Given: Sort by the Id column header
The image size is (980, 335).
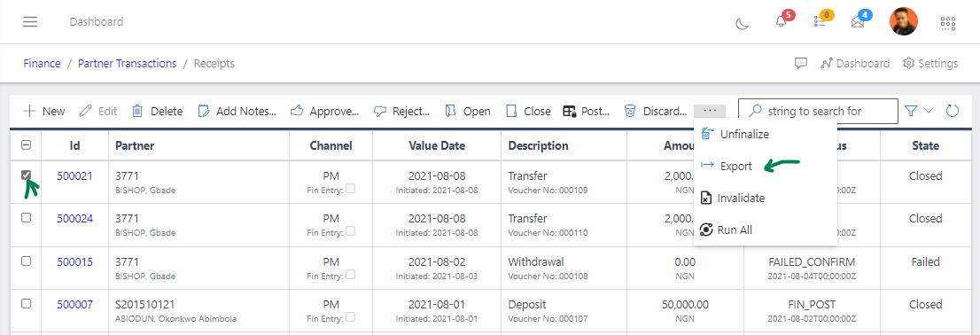Looking at the screenshot, I should click(x=75, y=145).
